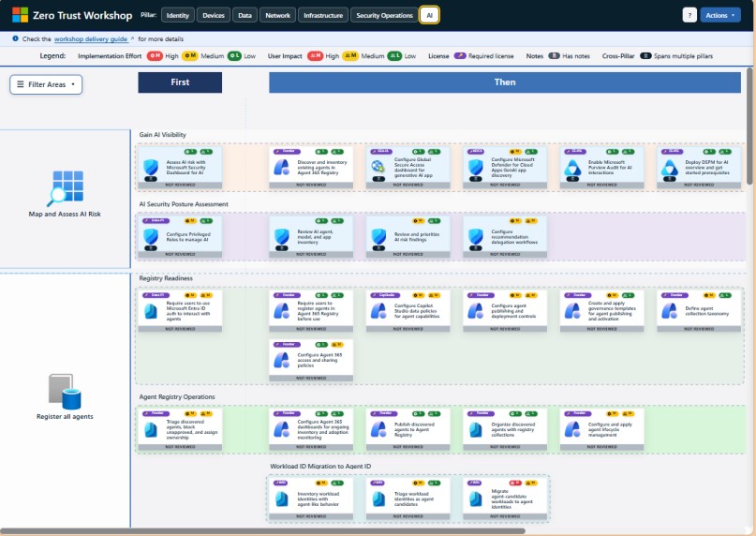Click icon on Configure Copilot Studio data policies card
The width and height of the screenshot is (756, 536).
378,311
